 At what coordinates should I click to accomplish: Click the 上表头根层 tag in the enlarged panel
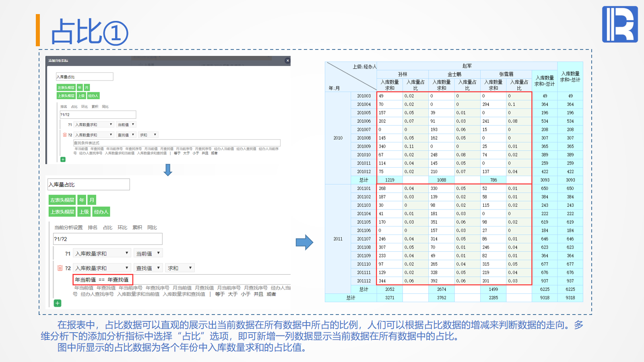(x=62, y=212)
